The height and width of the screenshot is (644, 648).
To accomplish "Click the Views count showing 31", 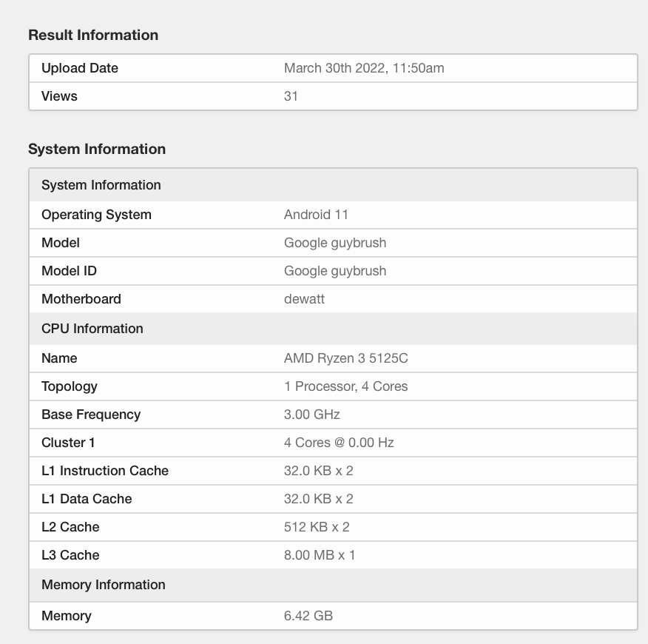I will click(291, 96).
